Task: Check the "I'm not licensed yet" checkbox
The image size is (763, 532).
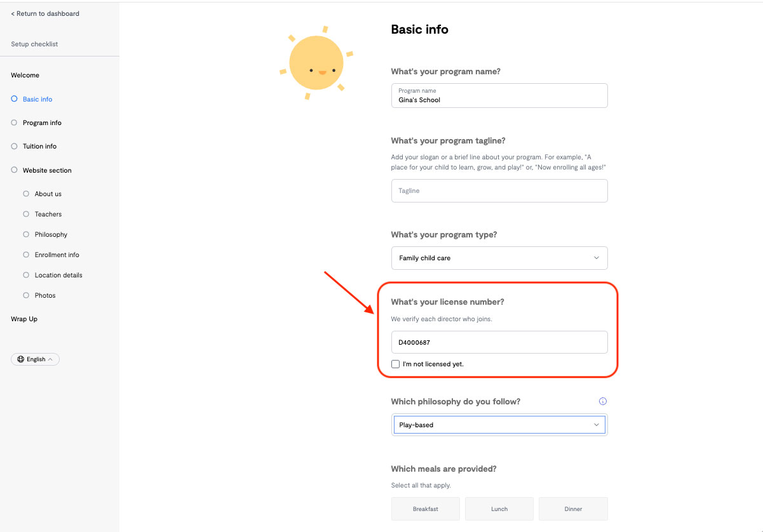Action: coord(396,364)
